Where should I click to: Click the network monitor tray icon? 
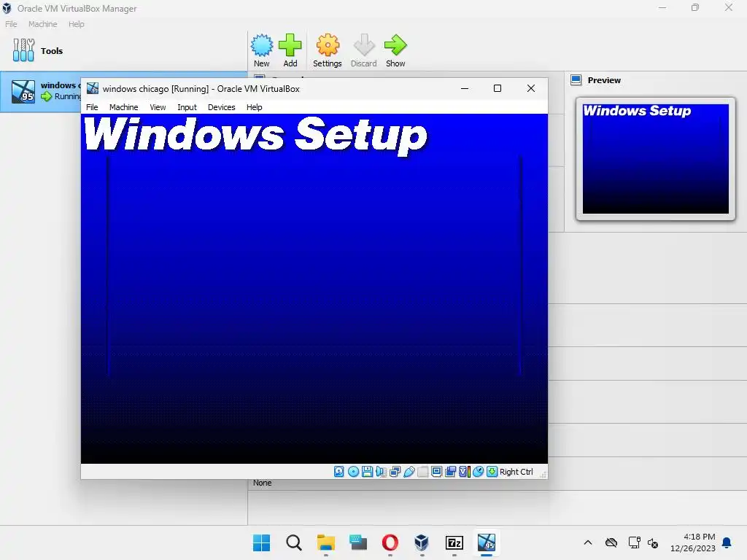pos(634,542)
